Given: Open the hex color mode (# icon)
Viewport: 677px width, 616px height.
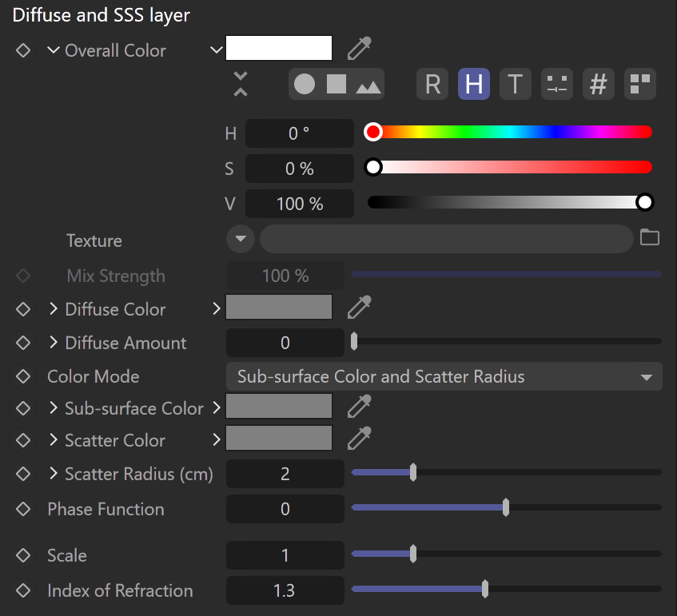Looking at the screenshot, I should pyautogui.click(x=599, y=84).
